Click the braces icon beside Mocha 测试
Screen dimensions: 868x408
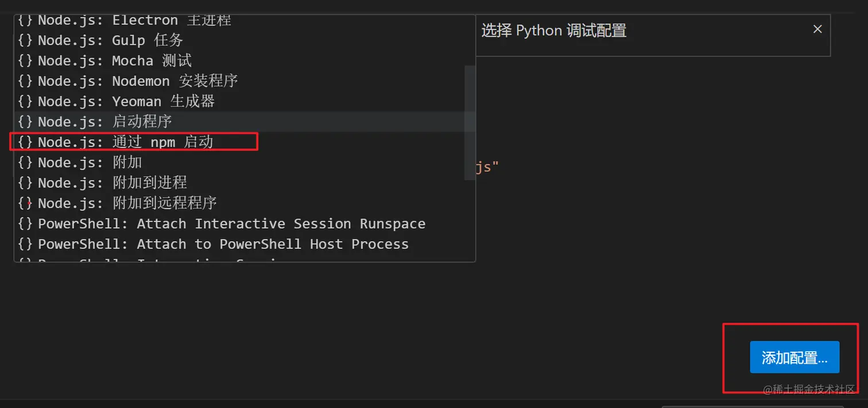[x=25, y=61]
